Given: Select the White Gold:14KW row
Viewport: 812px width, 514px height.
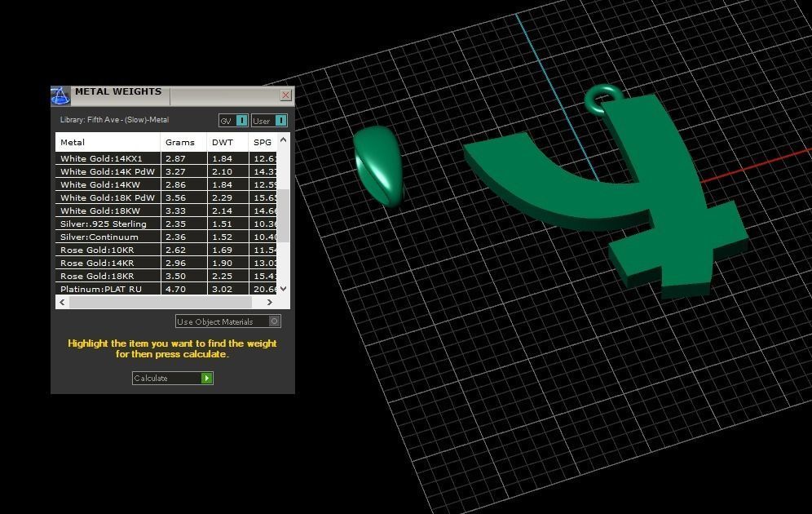Looking at the screenshot, I should (166, 184).
